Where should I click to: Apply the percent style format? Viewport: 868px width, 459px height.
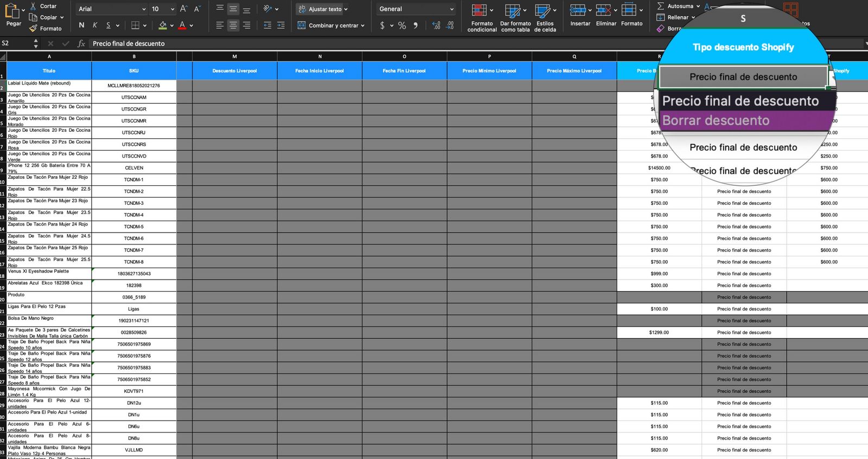402,25
